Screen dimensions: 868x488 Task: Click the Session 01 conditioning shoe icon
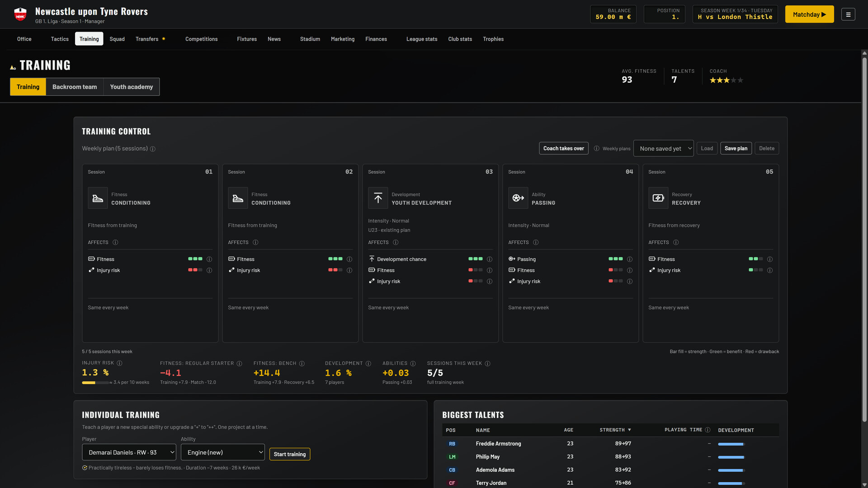(98, 198)
